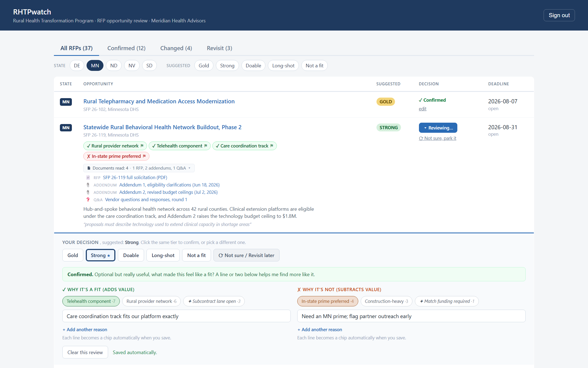Choose Doable as your decision
Viewport: 588px width, 368px height.
pyautogui.click(x=131, y=255)
